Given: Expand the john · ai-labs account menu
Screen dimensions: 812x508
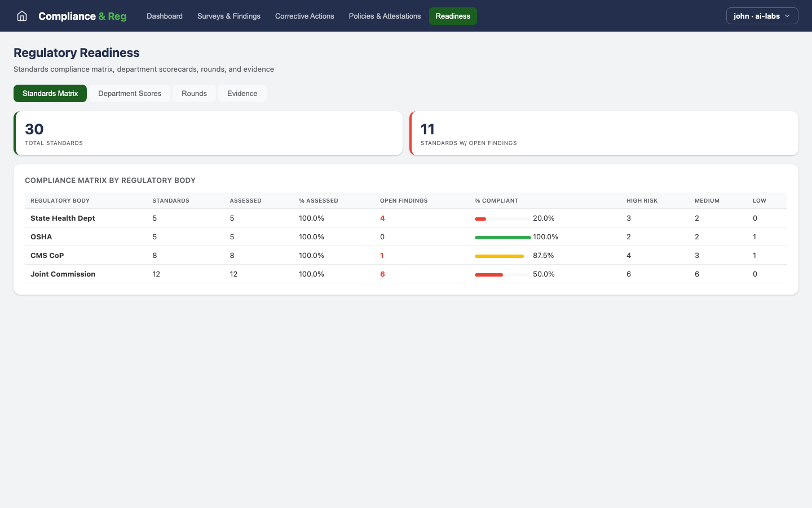Looking at the screenshot, I should (762, 16).
